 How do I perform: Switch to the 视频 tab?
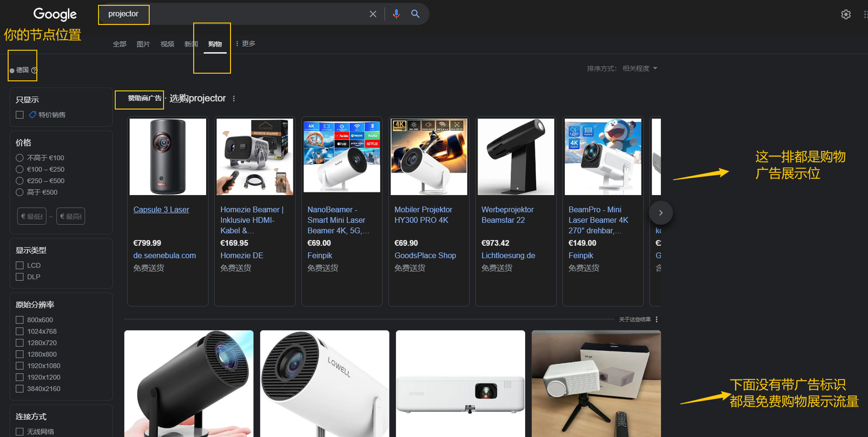click(x=167, y=44)
